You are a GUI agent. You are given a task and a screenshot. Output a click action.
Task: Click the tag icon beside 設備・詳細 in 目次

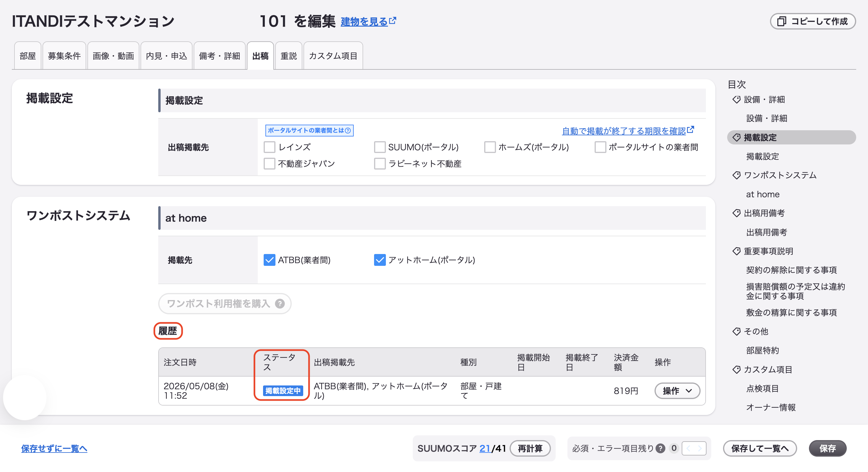pos(737,100)
